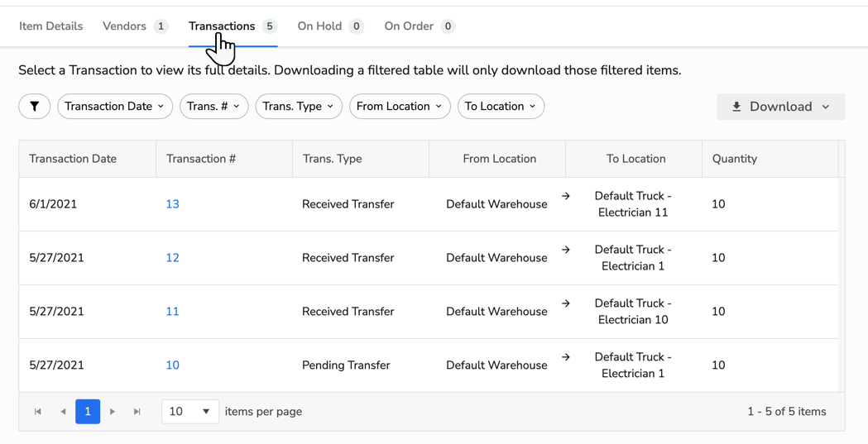Screen dimensions: 868x444
Task: Expand the Trans. # filter dropdown
Action: pyautogui.click(x=213, y=107)
